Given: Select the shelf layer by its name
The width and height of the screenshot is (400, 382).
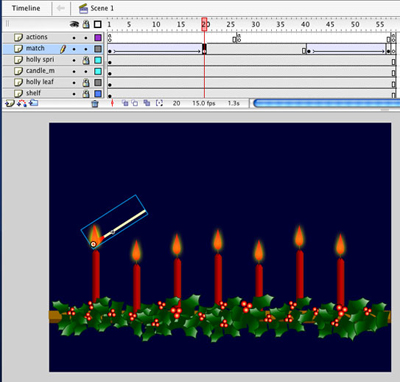Looking at the screenshot, I should pos(33,93).
